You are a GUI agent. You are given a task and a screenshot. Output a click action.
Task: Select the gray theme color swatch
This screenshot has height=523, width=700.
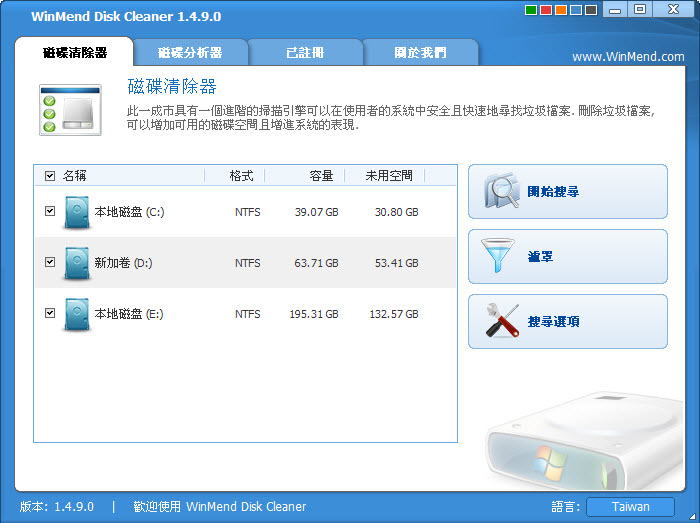pyautogui.click(x=591, y=10)
